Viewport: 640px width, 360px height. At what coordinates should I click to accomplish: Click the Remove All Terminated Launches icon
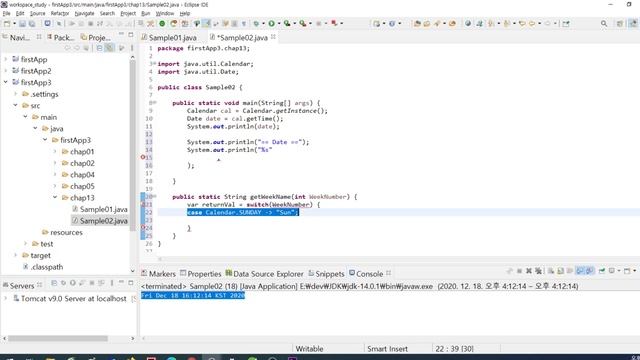538,271
